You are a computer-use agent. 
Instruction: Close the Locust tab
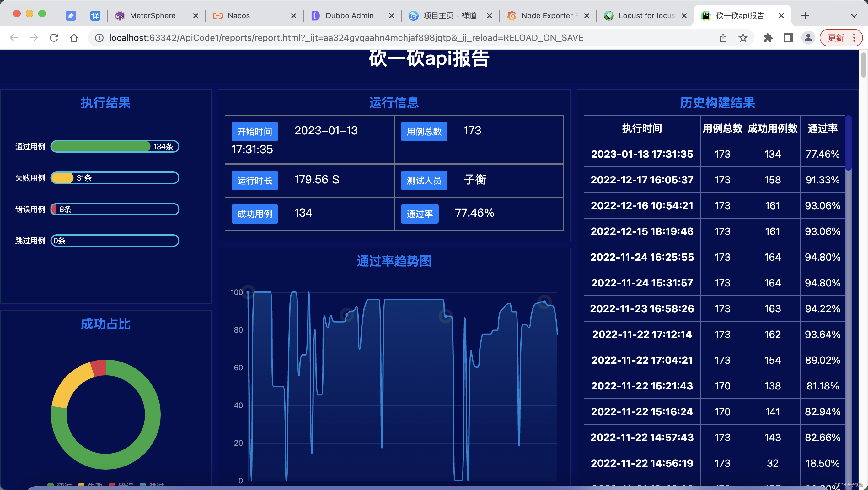tap(684, 15)
